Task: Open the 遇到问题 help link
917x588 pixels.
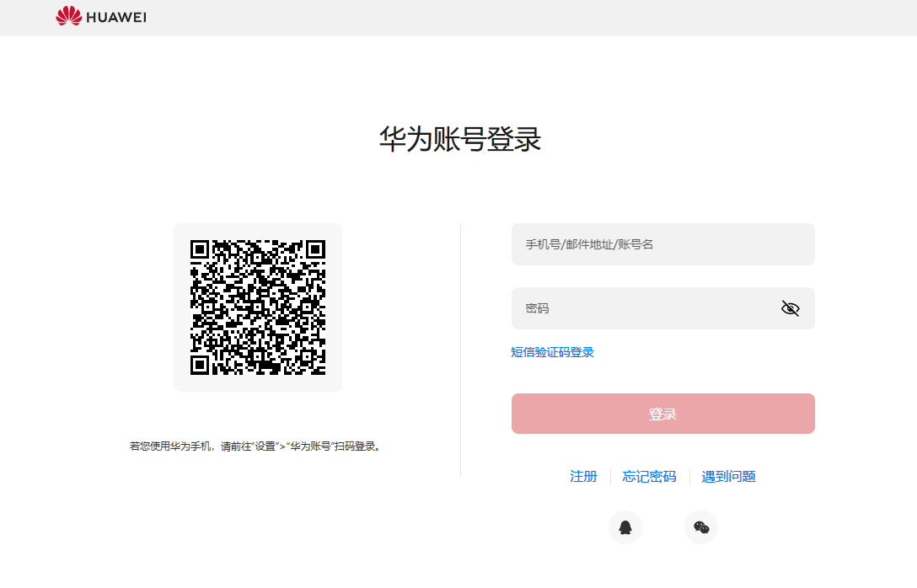Action: 729,476
